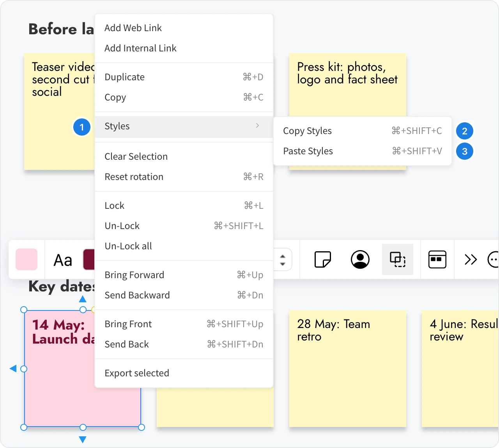Click the Before heading text
The width and height of the screenshot is (499, 448).
tap(61, 29)
